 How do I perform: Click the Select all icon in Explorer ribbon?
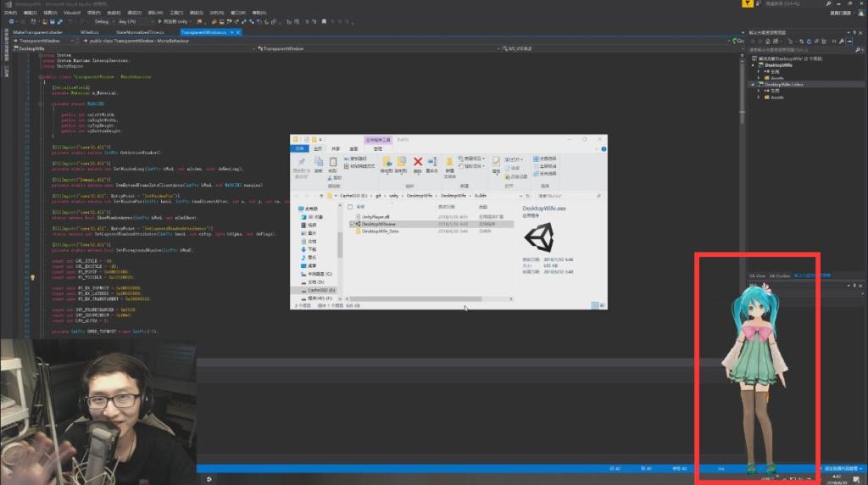point(536,159)
